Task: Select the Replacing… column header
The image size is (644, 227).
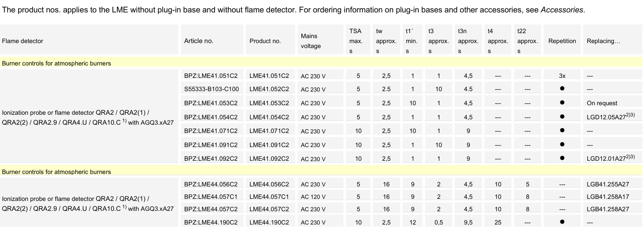Action: coord(603,41)
